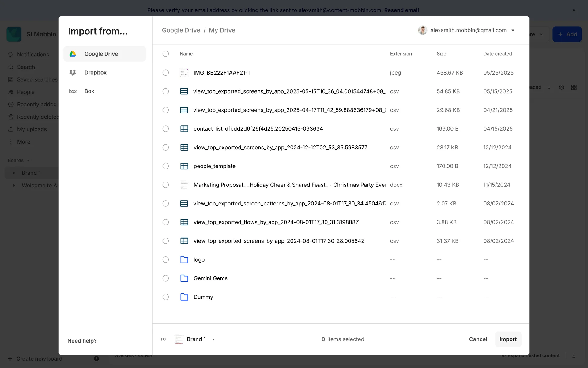This screenshot has width=588, height=368.
Task: Select the IMG_BB222F1AAF21-1 file radio button
Action: pyautogui.click(x=166, y=73)
